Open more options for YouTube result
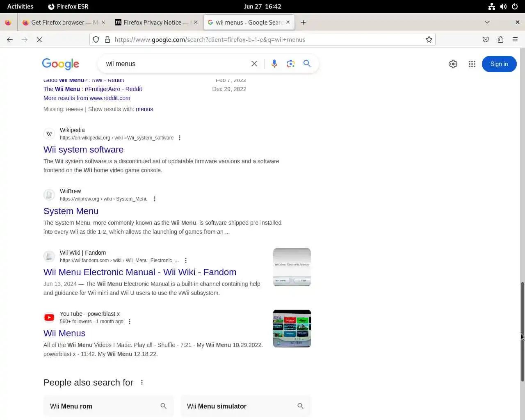 click(130, 322)
